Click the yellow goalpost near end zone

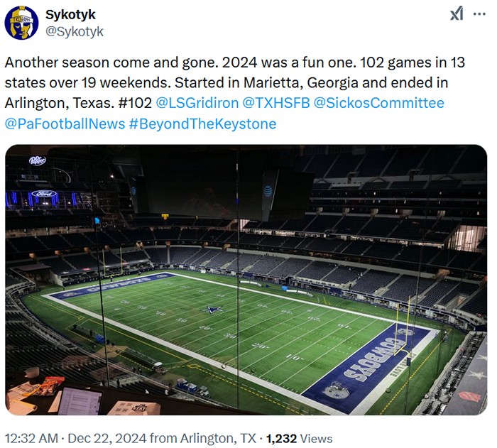point(402,327)
